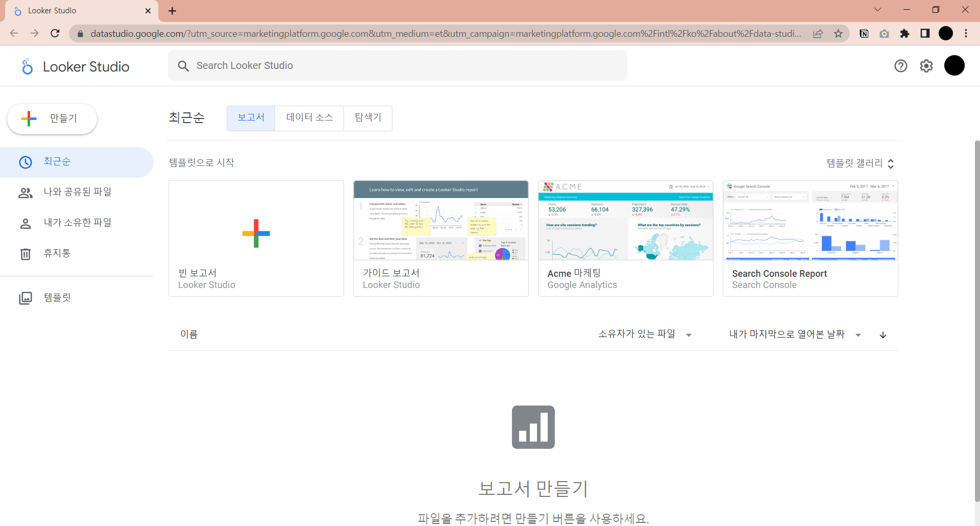Image resolution: width=980 pixels, height=526 pixels.
Task: Close the Looker Studio browser tab
Action: click(x=148, y=11)
